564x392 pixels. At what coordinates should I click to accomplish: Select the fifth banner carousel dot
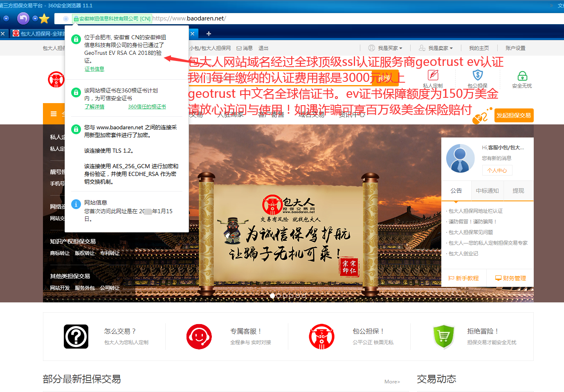pyautogui.click(x=297, y=295)
